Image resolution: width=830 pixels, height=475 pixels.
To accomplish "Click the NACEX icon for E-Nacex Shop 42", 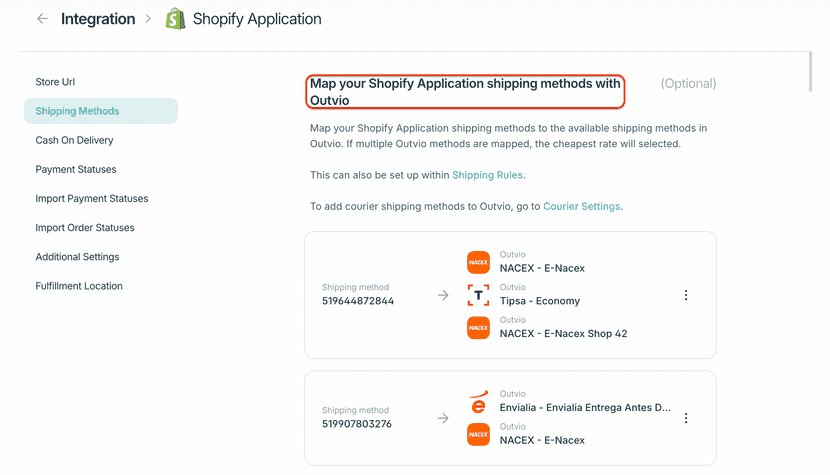I will click(478, 328).
